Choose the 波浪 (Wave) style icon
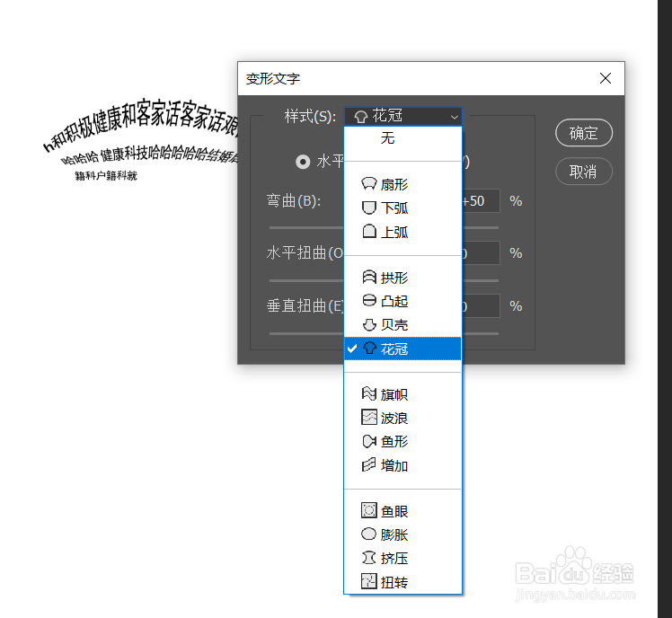Image resolution: width=672 pixels, height=618 pixels. [x=369, y=417]
